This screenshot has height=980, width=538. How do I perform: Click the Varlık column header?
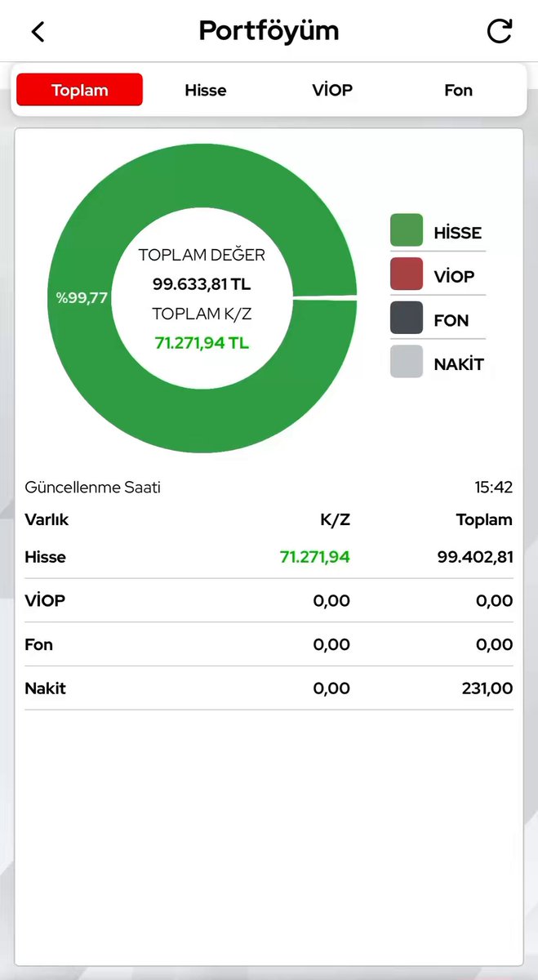(47, 519)
